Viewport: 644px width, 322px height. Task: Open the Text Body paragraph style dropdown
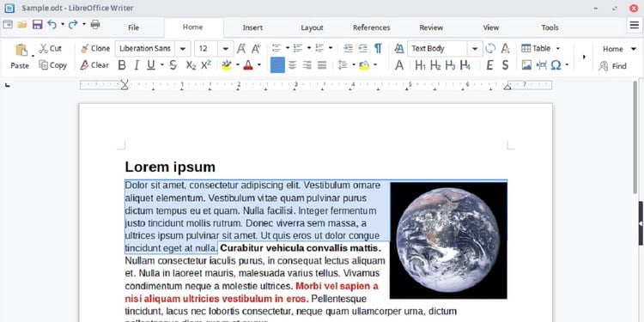click(x=475, y=48)
